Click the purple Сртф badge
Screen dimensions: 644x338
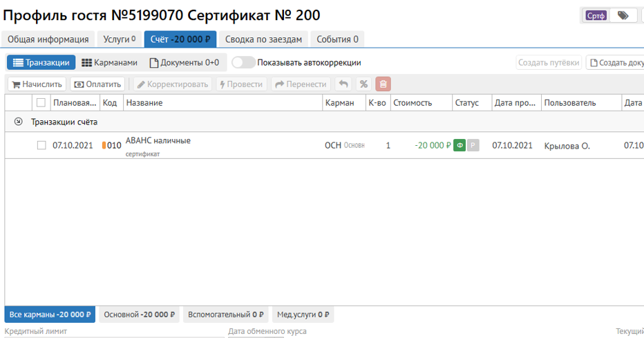tap(596, 15)
